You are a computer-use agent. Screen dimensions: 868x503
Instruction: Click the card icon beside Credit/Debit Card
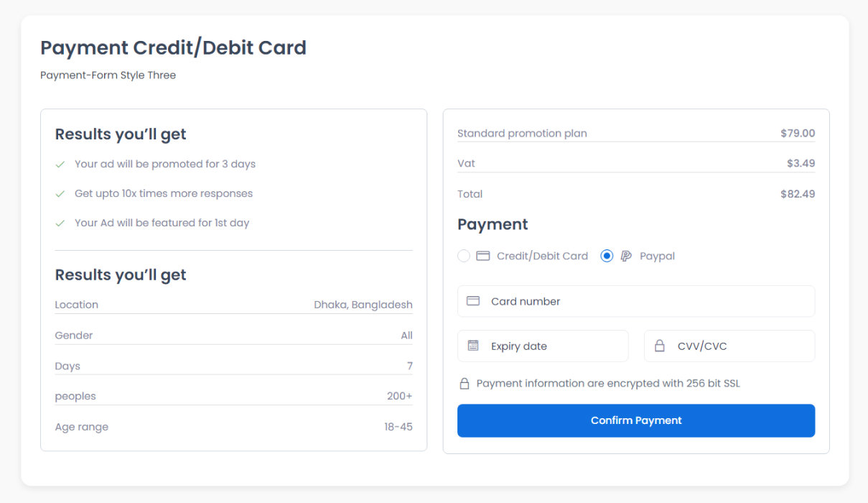(x=483, y=256)
